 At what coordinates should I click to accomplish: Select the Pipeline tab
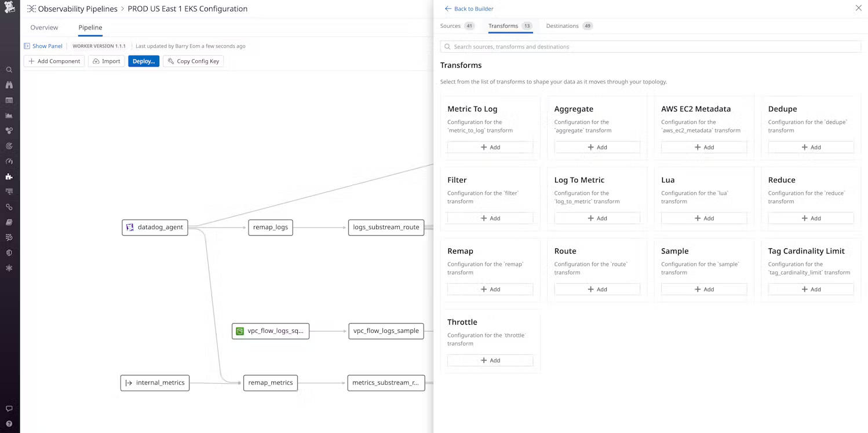tap(90, 28)
